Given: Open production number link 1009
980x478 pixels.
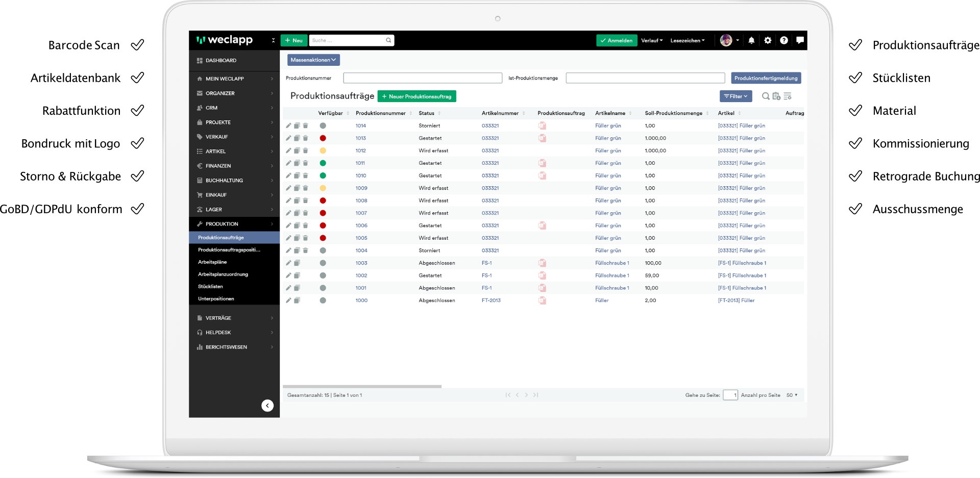Looking at the screenshot, I should [x=361, y=188].
